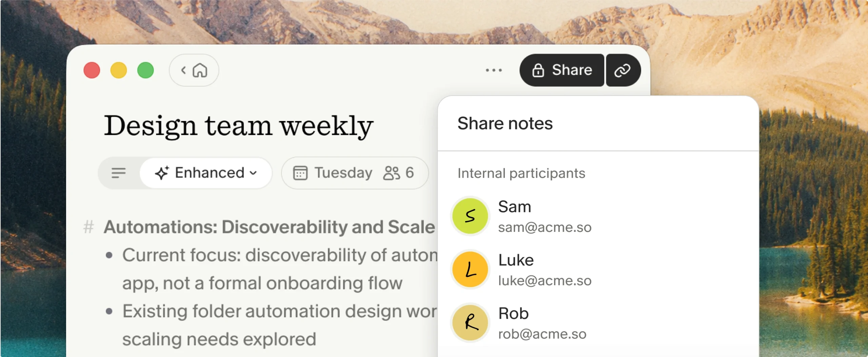Viewport: 868px width, 357px height.
Task: Select the Enhanced notes view
Action: [206, 173]
